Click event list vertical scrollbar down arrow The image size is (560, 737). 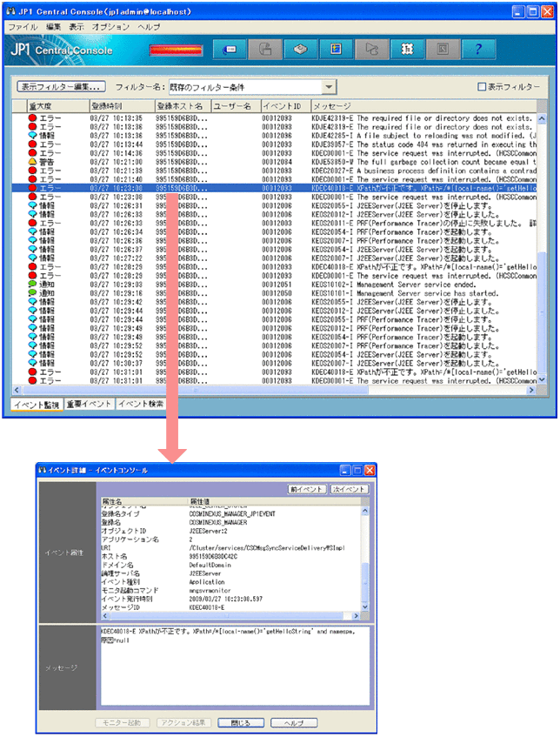click(x=542, y=379)
